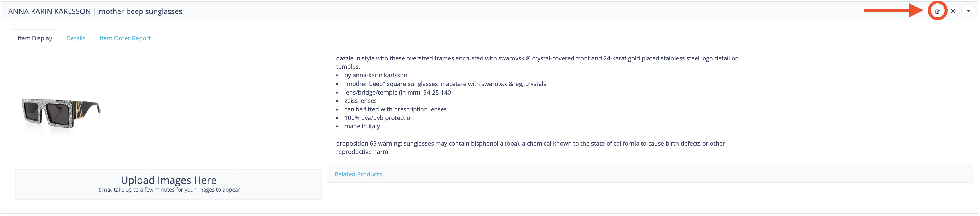
Task: Click the edit pencil icon
Action: 937,11
